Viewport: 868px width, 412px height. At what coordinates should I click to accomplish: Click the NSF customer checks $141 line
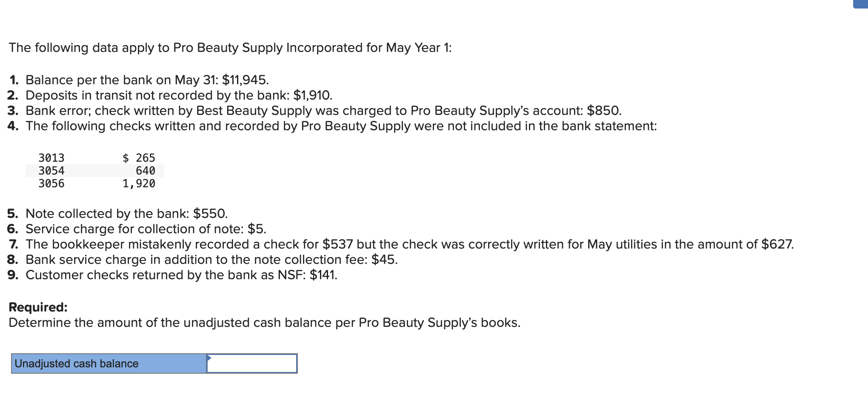(172, 275)
